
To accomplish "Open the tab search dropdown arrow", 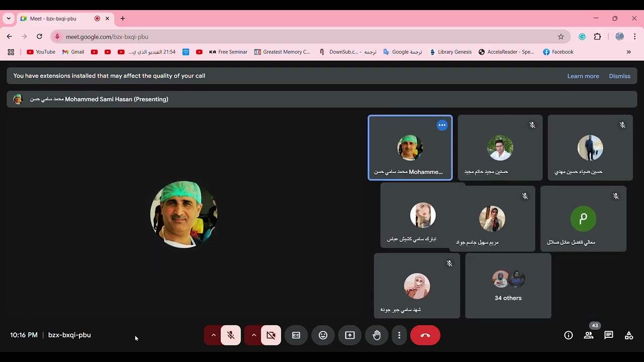I will [9, 19].
